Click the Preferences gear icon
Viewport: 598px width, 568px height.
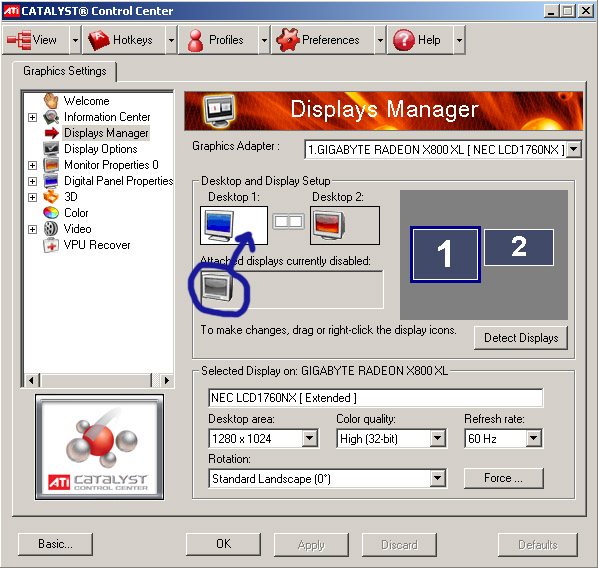pos(288,40)
